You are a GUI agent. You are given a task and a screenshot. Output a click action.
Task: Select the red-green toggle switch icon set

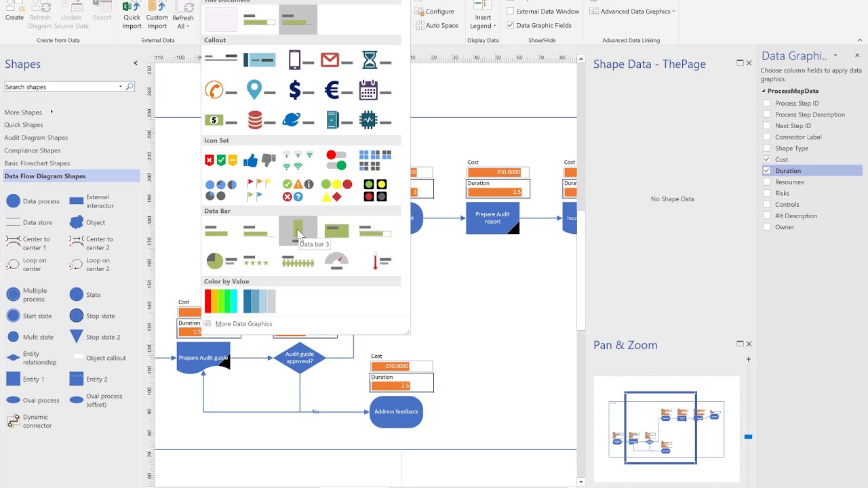[x=337, y=161]
